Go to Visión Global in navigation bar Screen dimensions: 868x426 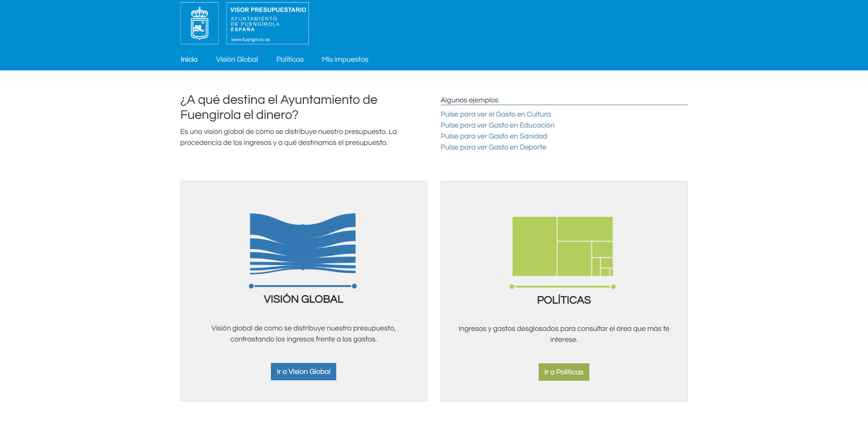(x=237, y=59)
